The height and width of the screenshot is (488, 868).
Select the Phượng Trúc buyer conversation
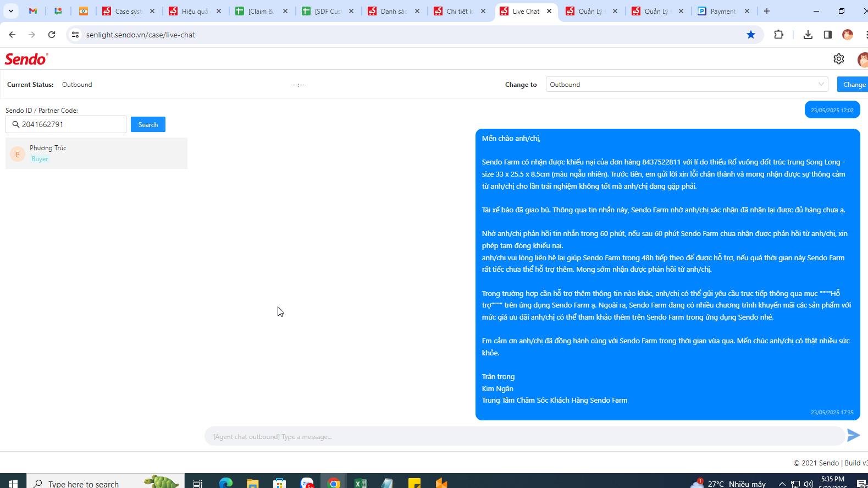[96, 153]
